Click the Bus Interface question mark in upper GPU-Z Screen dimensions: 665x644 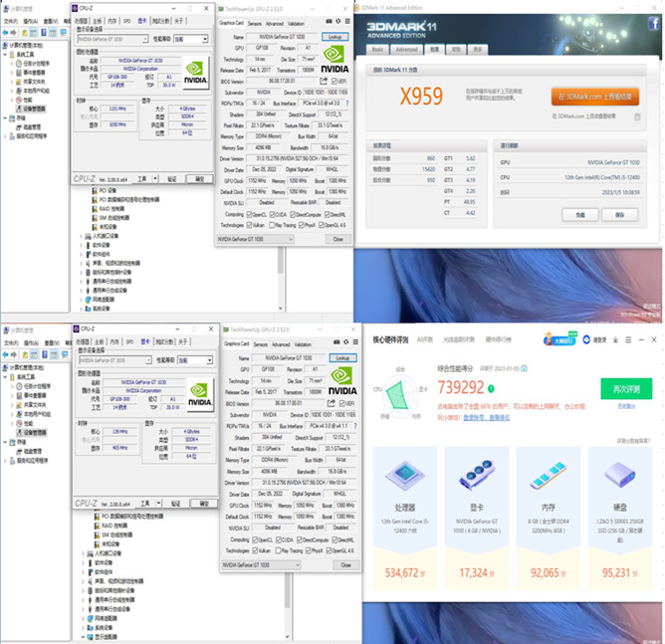point(347,104)
